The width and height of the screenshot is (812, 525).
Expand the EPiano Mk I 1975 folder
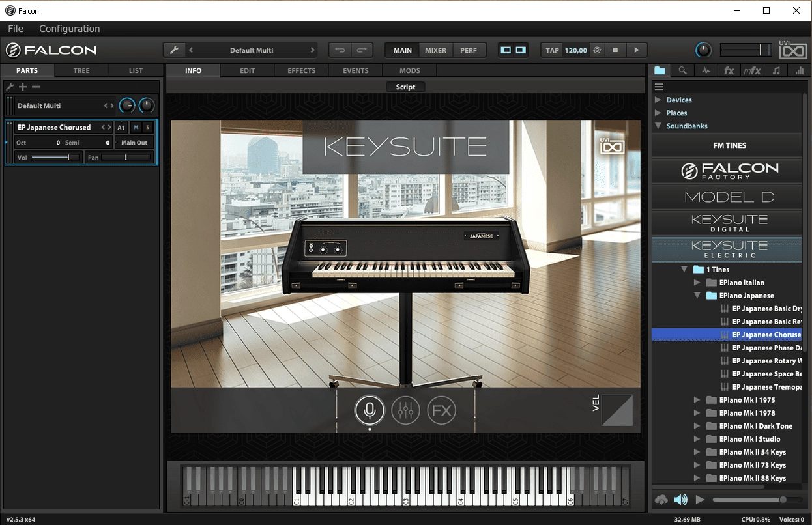click(x=697, y=399)
